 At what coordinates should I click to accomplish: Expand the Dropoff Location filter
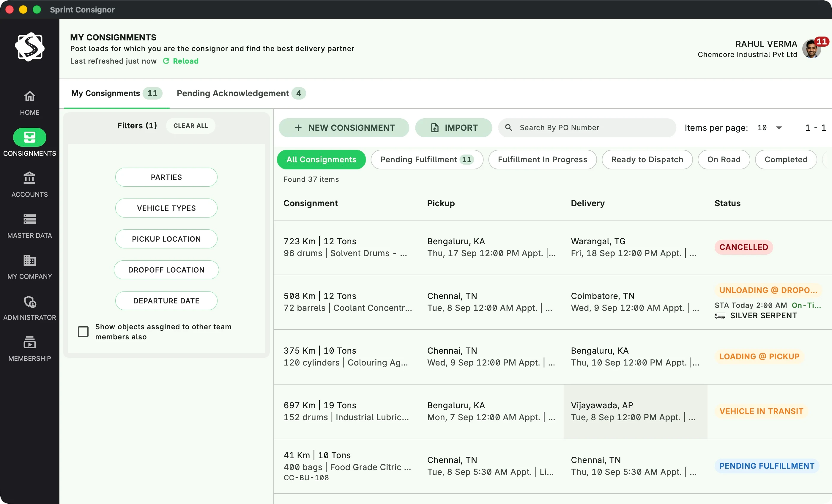(x=166, y=270)
